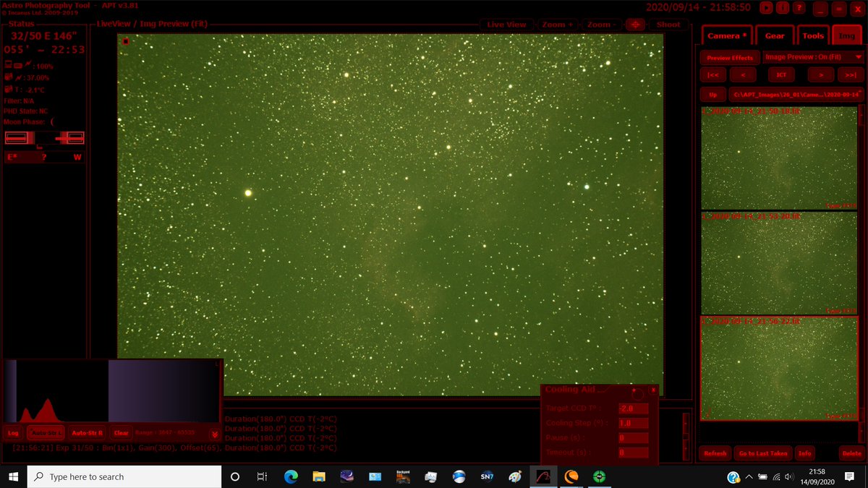Click the log panel vertical scrollbar
The image size is (868, 488).
[686, 437]
